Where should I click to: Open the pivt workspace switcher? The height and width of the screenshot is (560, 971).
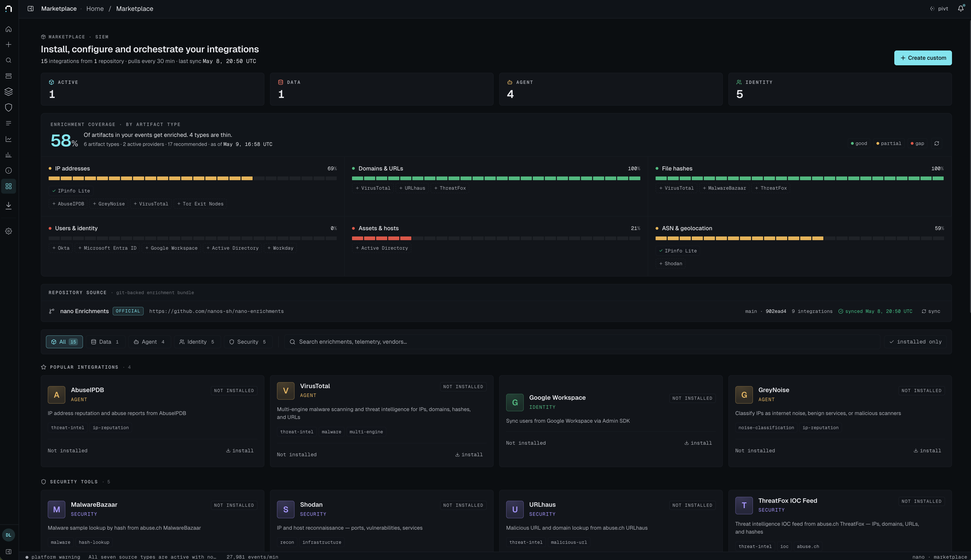(x=939, y=9)
